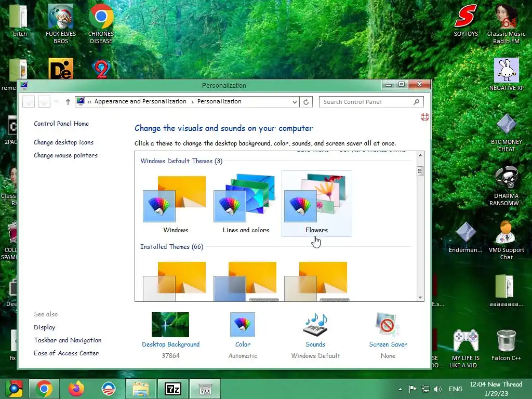The width and height of the screenshot is (532, 399).
Task: Open the Color settings icon
Action: pos(243,325)
